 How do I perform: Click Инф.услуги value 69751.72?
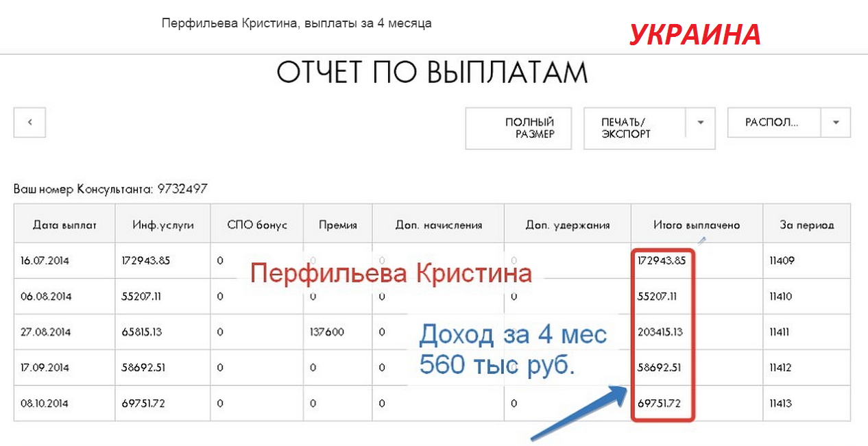163,404
